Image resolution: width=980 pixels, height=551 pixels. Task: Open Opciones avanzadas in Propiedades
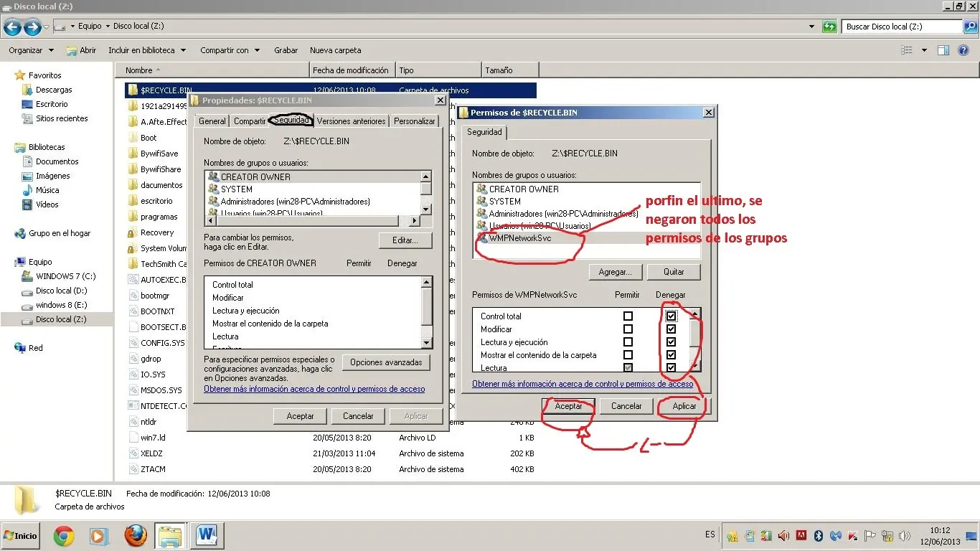(x=386, y=362)
